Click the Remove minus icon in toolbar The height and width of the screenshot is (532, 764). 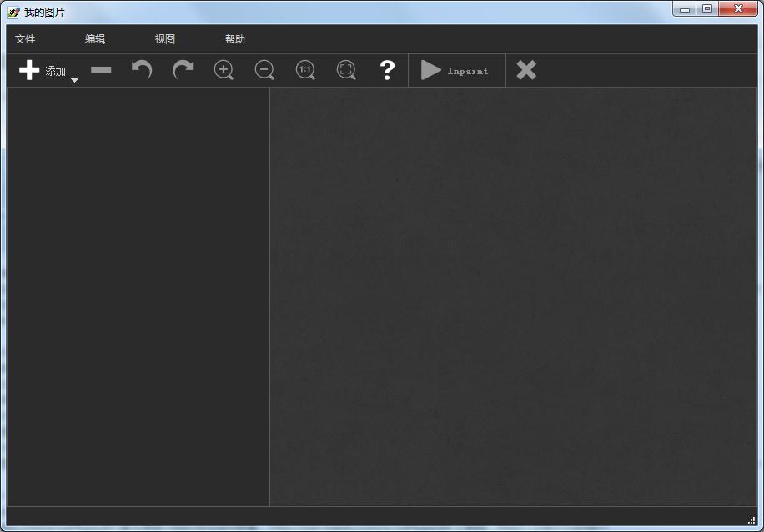[x=101, y=70]
